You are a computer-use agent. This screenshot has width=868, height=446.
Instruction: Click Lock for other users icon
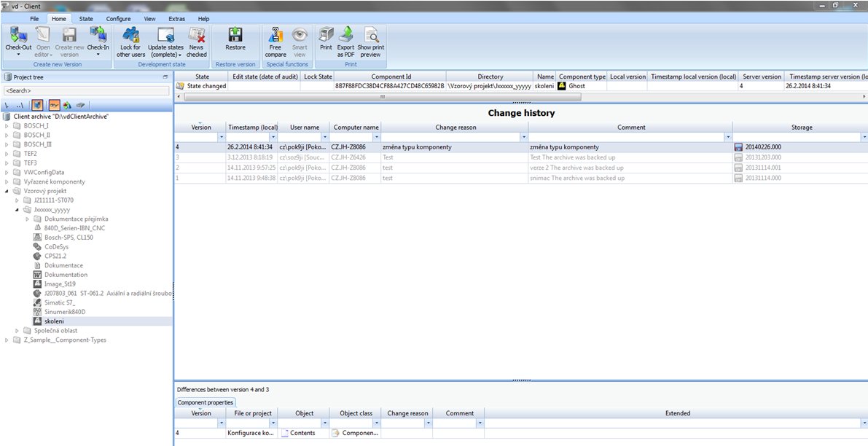pos(130,36)
